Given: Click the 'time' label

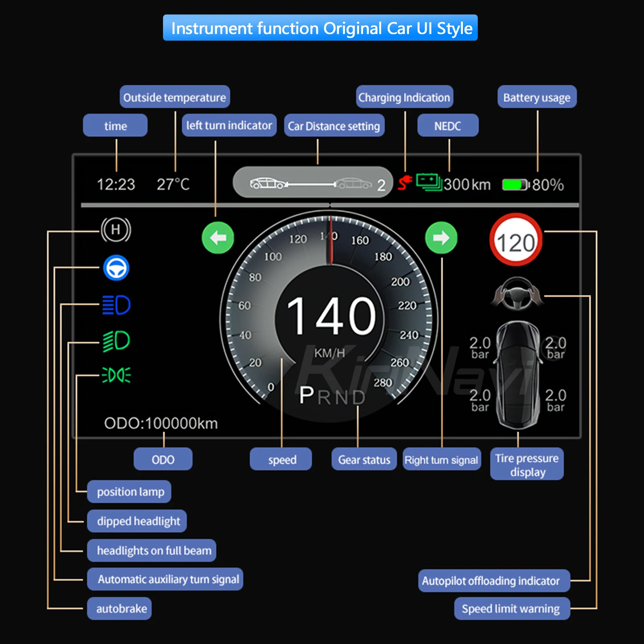Looking at the screenshot, I should [x=115, y=125].
